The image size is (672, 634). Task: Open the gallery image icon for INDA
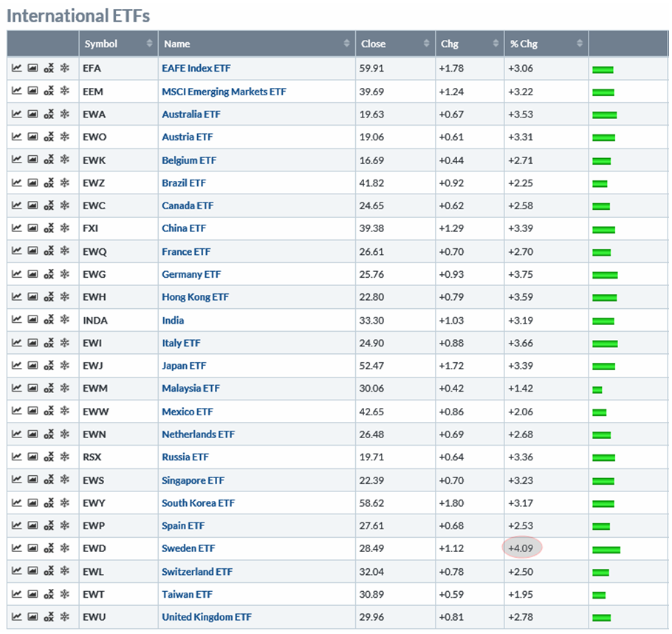click(x=32, y=320)
